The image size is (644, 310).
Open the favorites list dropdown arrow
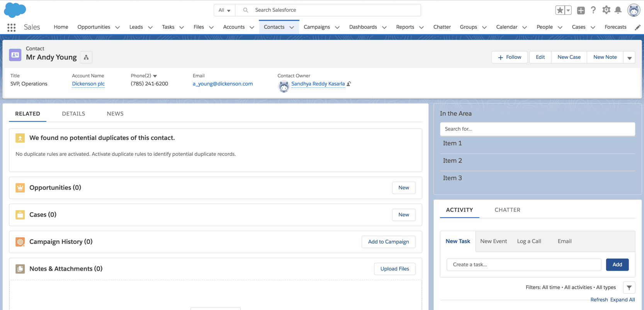coord(568,10)
